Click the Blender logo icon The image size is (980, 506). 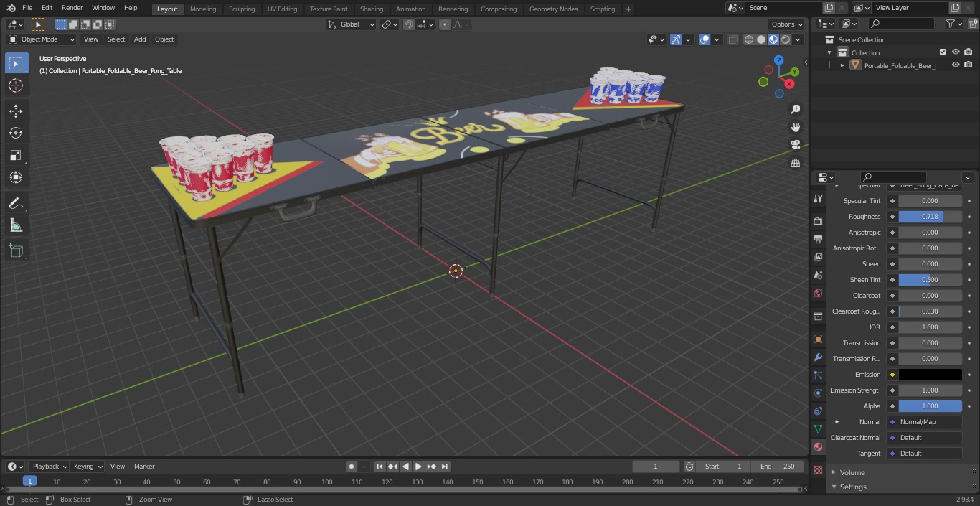[10, 8]
